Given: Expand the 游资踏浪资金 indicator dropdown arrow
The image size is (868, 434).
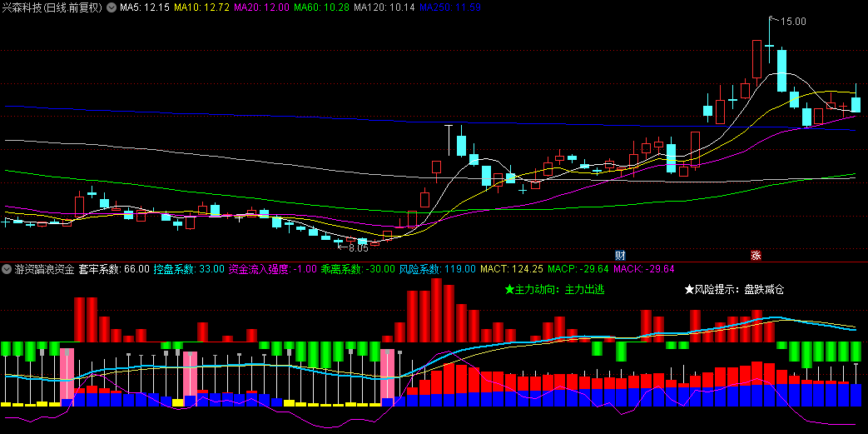Looking at the screenshot, I should pyautogui.click(x=7, y=269).
